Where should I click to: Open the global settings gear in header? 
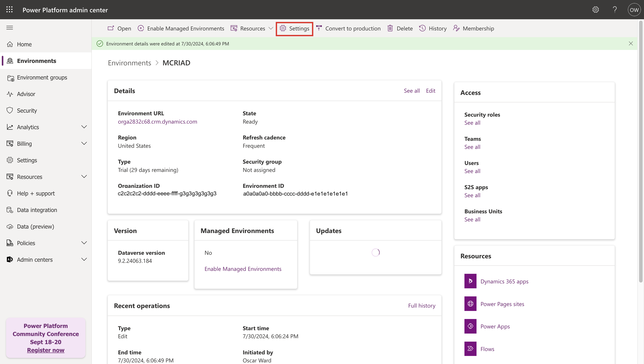tap(595, 9)
